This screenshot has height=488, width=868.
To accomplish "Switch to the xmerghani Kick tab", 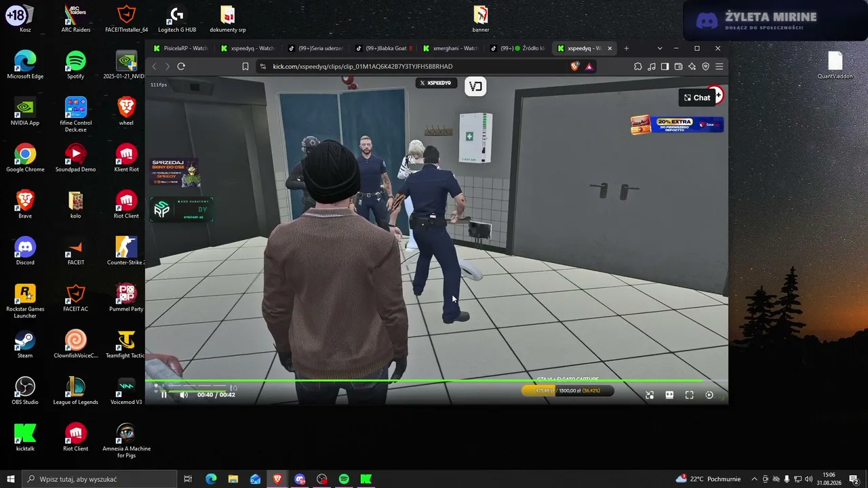I will click(450, 48).
